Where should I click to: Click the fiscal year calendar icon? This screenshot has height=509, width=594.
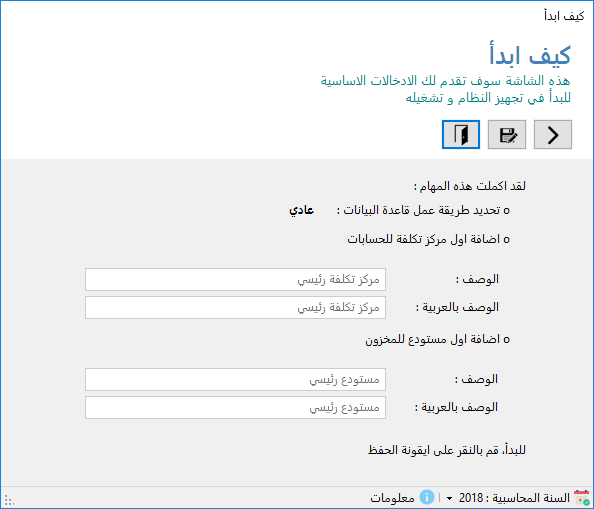point(581,497)
